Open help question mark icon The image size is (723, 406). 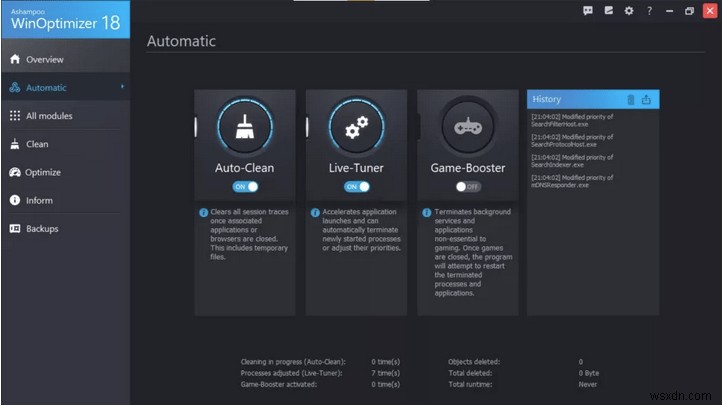click(649, 11)
